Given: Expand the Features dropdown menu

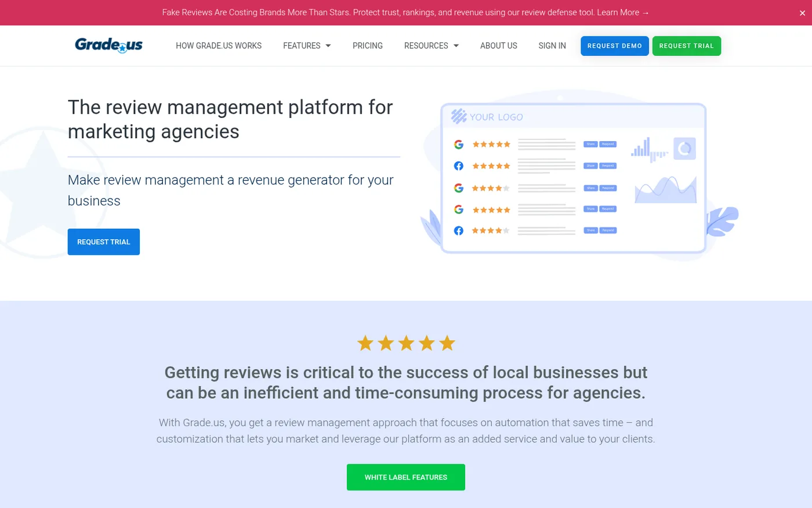Looking at the screenshot, I should coord(307,46).
